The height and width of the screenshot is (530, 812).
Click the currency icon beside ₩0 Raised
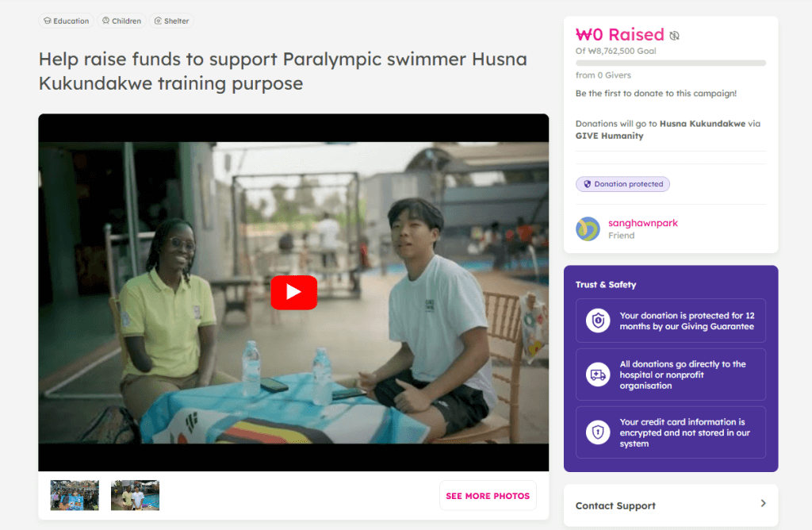click(674, 35)
